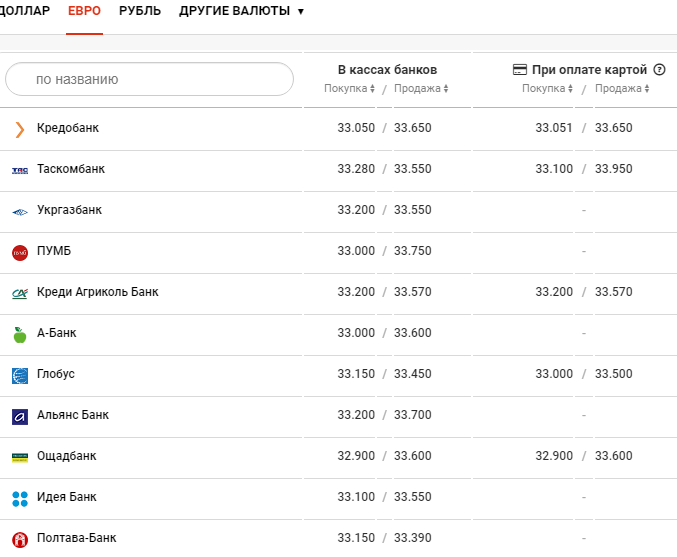Click the Укргазбанк logo icon

[x=20, y=211]
